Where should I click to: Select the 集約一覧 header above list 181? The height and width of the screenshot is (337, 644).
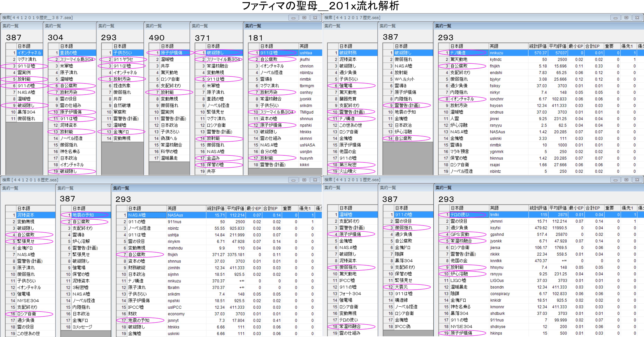[x=253, y=26]
